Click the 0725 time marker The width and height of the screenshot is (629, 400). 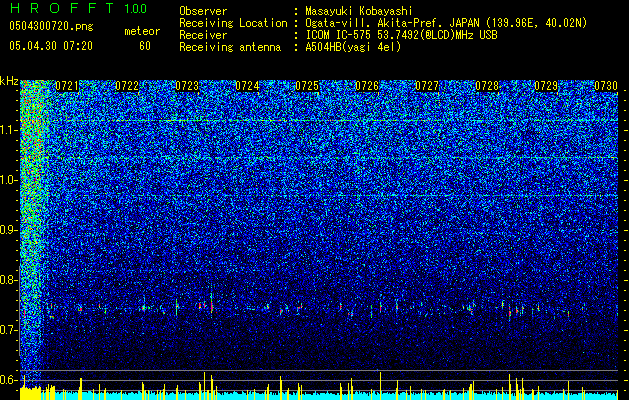click(307, 86)
